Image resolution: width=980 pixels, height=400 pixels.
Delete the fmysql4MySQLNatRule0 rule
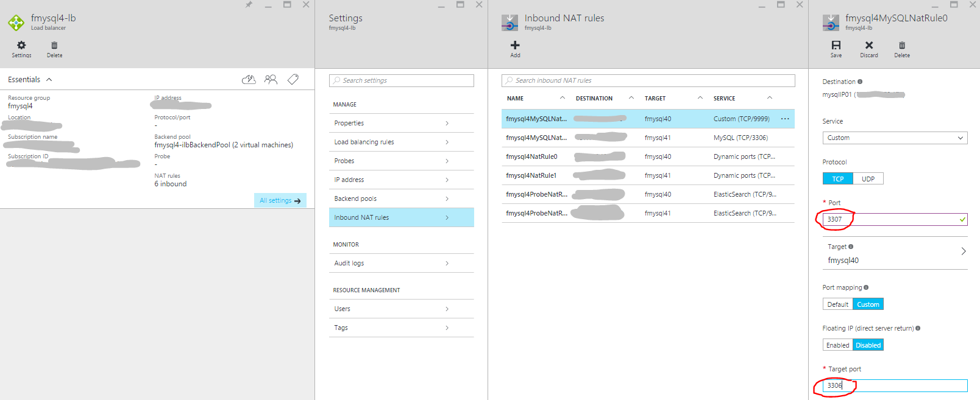point(902,49)
